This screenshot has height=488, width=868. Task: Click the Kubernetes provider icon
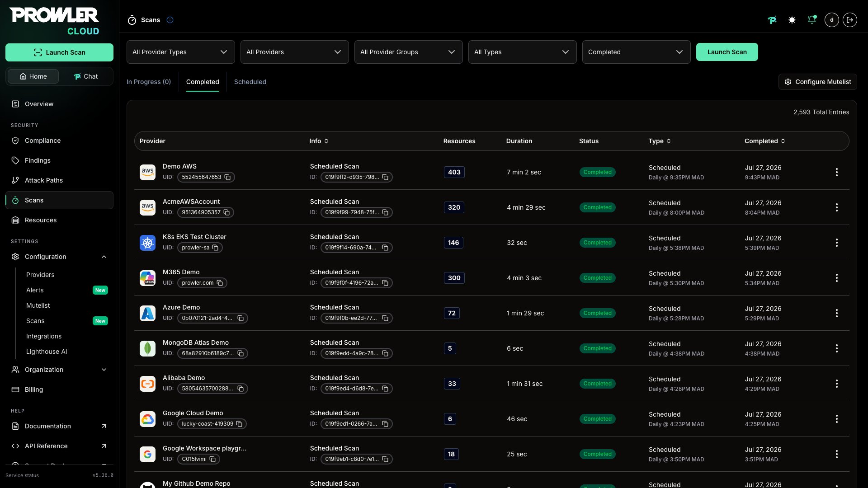[148, 243]
